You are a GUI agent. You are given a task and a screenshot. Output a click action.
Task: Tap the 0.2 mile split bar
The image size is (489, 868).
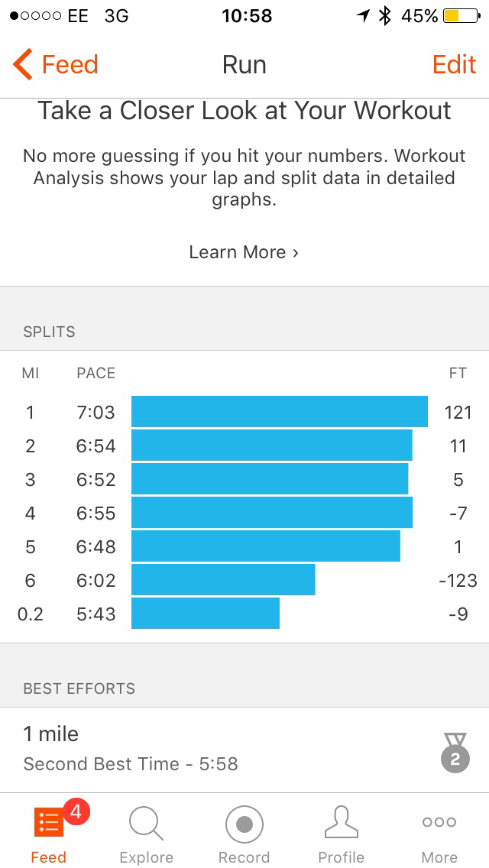pos(206,614)
